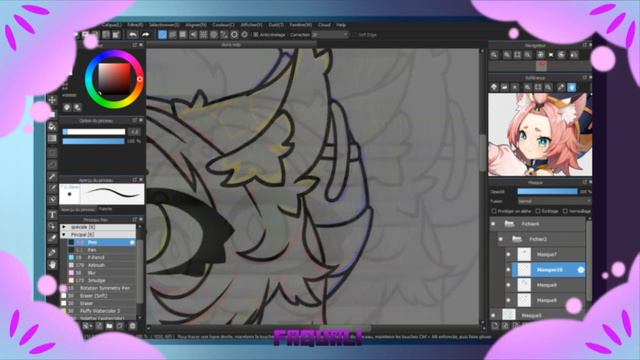Adjust layer Opacité slider
640x360 pixels.
547,191
